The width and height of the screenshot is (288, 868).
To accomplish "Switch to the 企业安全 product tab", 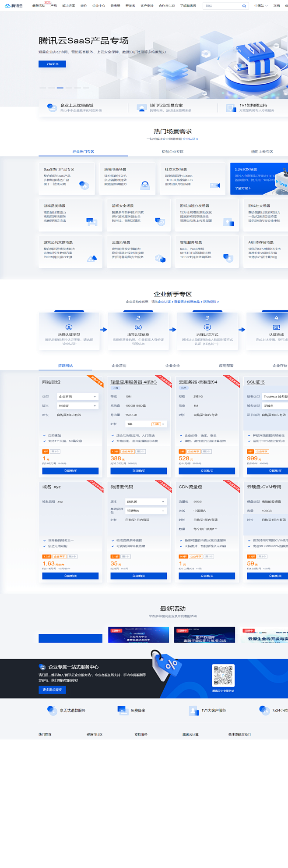I will coord(172,366).
